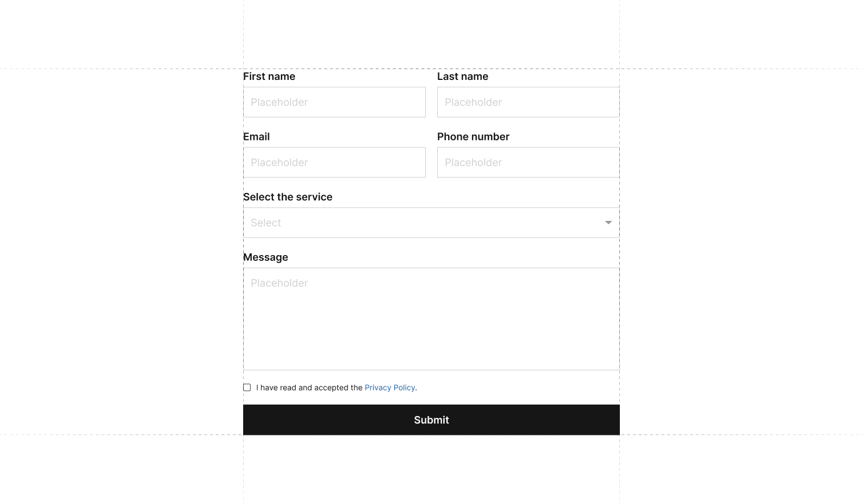Screen dimensions: 863x504
Task: Click the Placeholder text in Message box
Action: pyautogui.click(x=279, y=283)
